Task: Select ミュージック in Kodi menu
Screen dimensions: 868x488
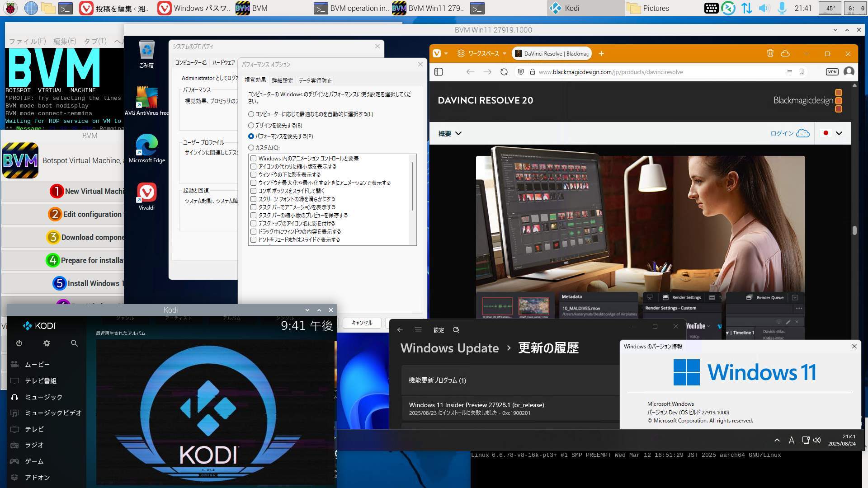Action: [x=43, y=397]
